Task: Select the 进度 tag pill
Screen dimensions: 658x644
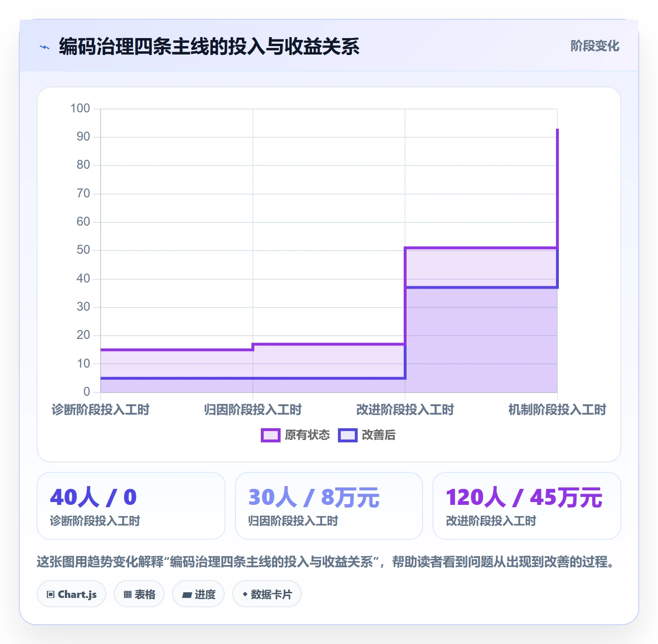Action: pyautogui.click(x=198, y=594)
